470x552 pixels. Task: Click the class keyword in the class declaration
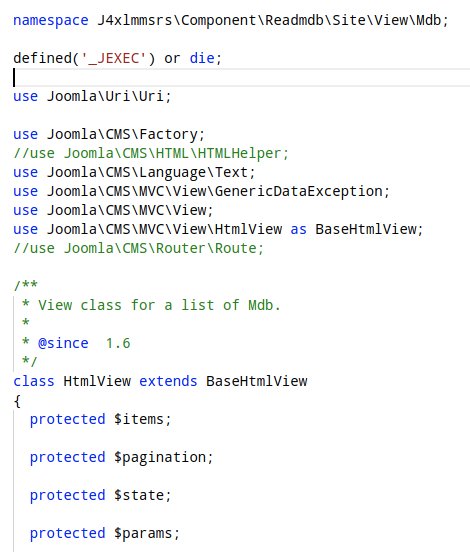pos(34,381)
